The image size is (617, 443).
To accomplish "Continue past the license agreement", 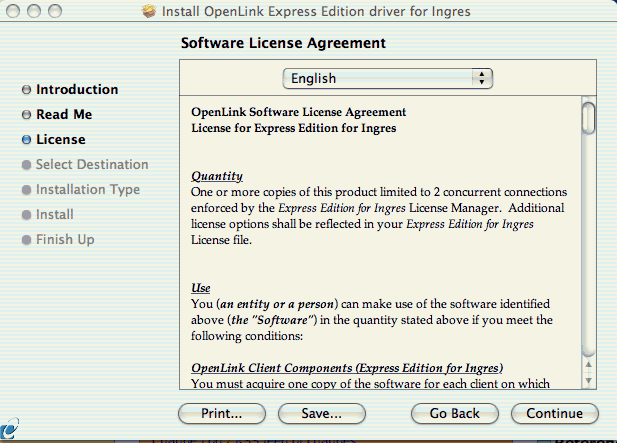I will click(x=555, y=413).
